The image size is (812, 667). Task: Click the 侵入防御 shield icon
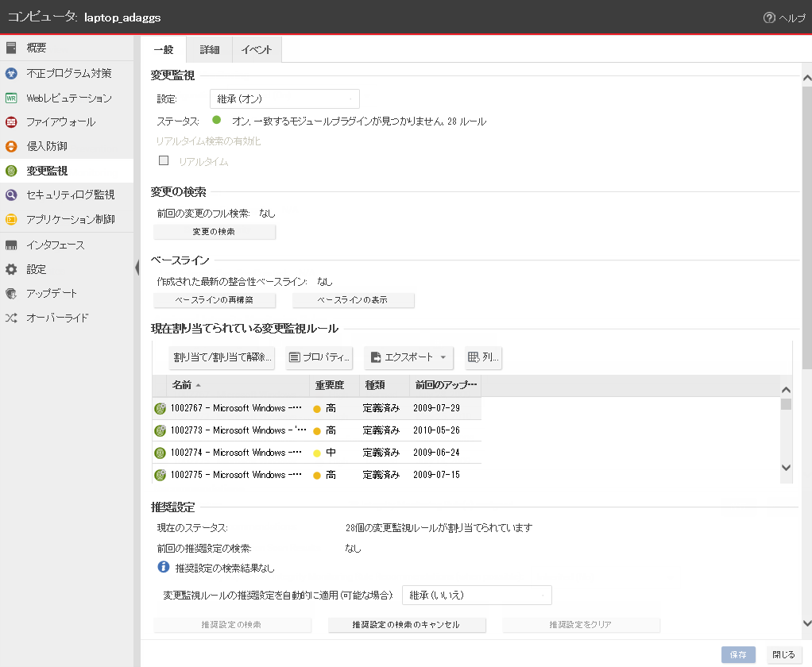click(11, 146)
